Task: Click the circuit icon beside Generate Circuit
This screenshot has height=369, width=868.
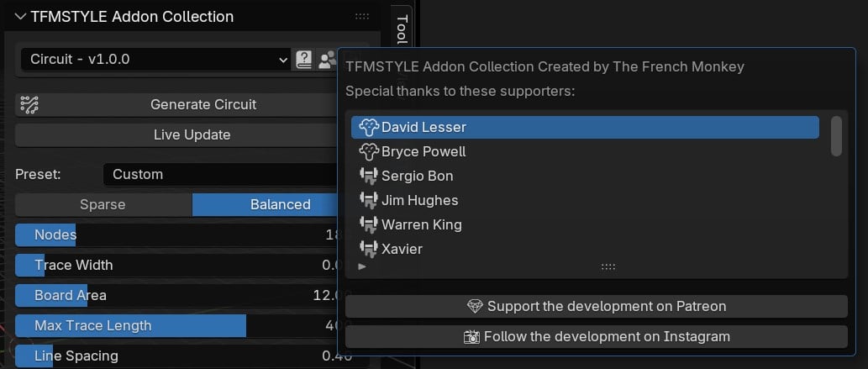Action: coord(30,104)
